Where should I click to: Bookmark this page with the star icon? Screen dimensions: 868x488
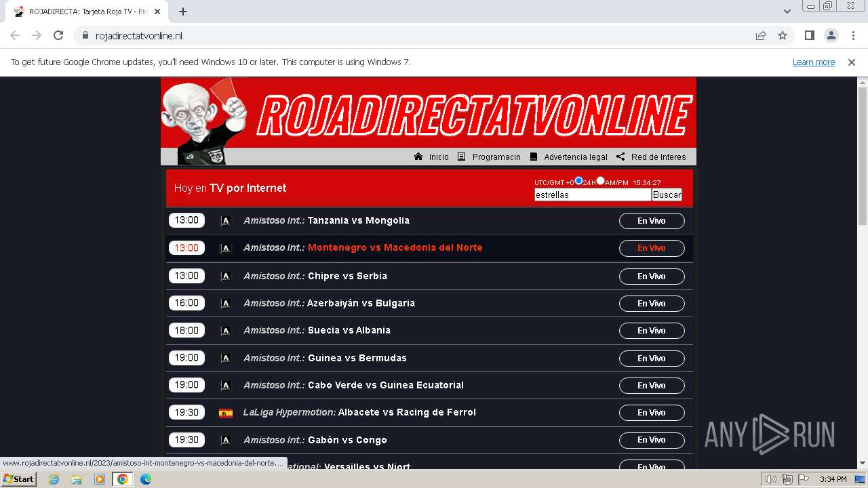point(783,36)
